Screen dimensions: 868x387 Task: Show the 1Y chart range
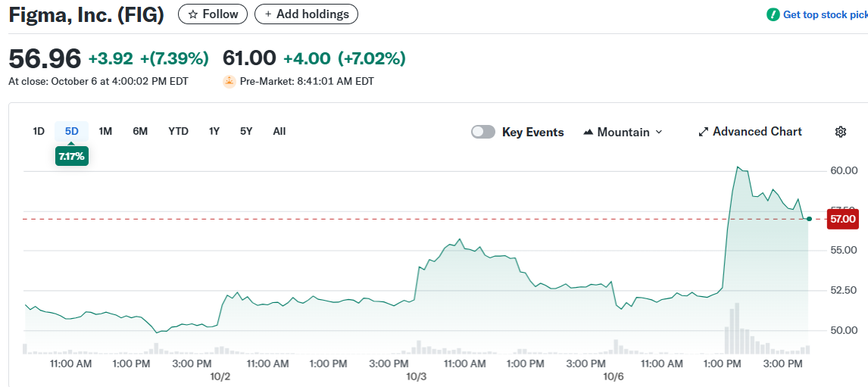pyautogui.click(x=214, y=131)
